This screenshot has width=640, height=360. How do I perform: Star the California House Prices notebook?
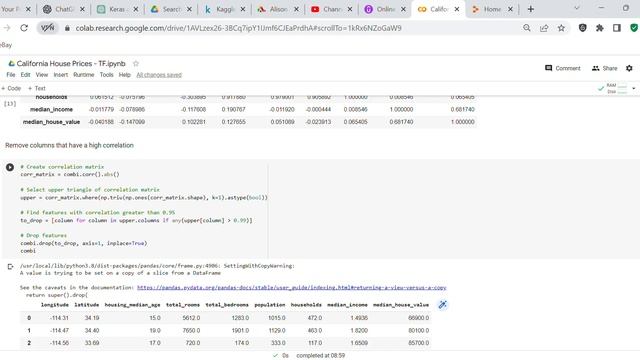tap(136, 64)
